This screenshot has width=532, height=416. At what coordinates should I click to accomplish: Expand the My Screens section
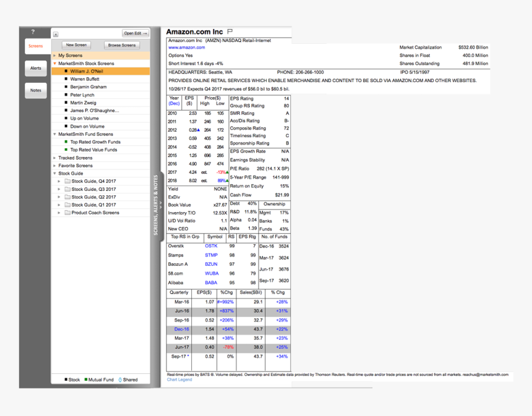(x=54, y=55)
